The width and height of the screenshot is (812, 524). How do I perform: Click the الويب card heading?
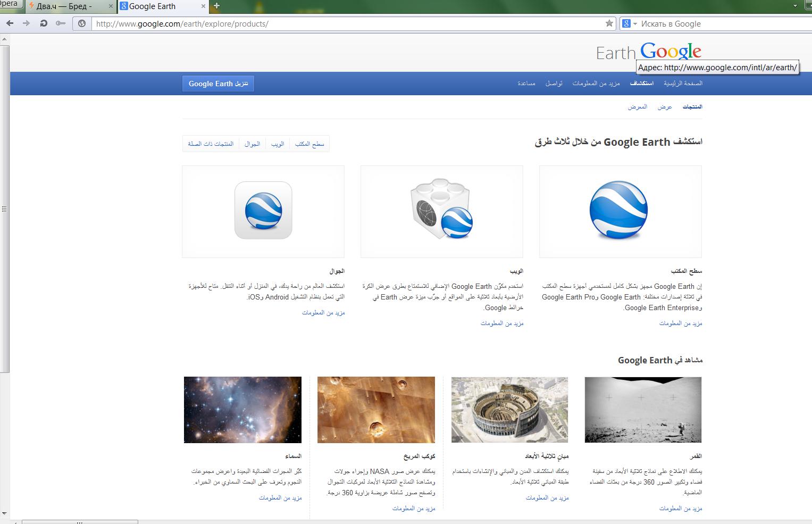click(517, 271)
